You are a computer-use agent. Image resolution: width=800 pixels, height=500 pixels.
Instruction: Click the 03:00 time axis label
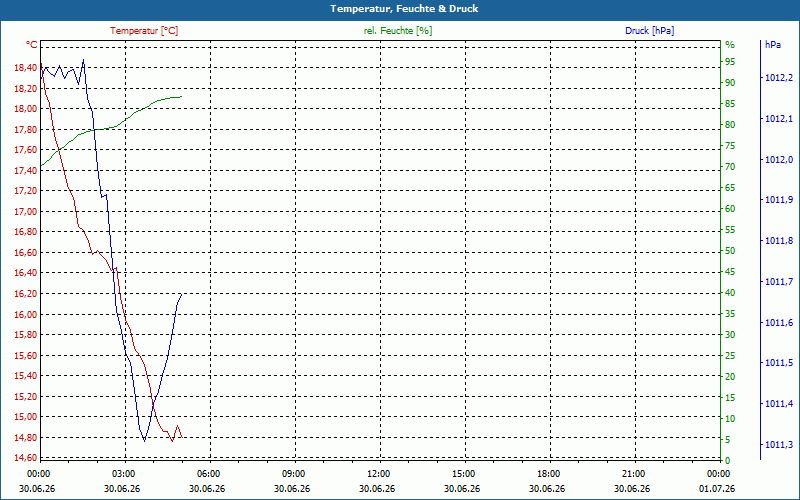pos(122,474)
